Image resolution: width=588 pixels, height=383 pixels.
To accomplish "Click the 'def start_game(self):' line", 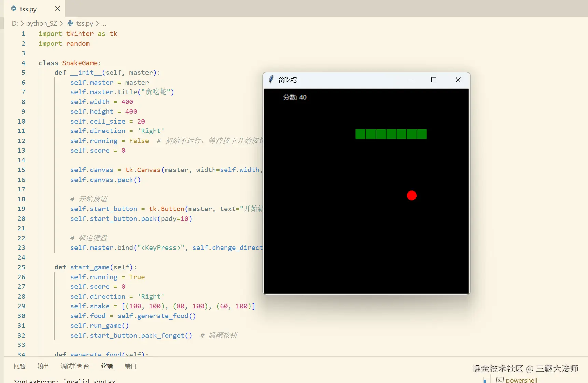I will tap(96, 267).
